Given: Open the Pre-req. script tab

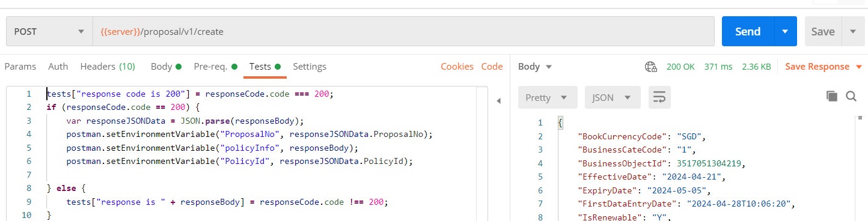Looking at the screenshot, I should [x=215, y=67].
